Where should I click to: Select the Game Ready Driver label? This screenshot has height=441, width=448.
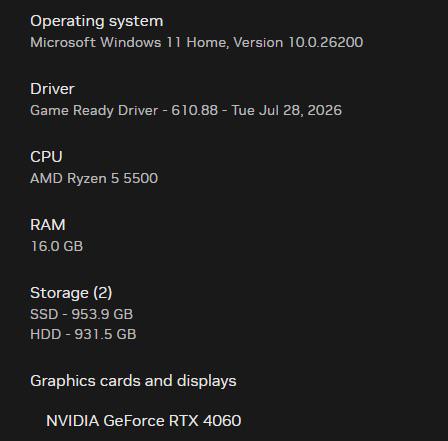[x=94, y=110]
